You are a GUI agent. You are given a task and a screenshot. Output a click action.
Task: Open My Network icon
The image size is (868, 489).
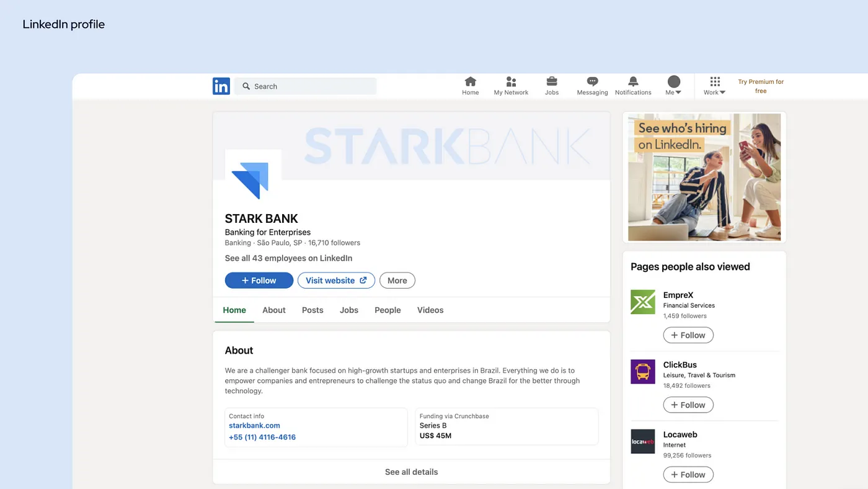pyautogui.click(x=511, y=82)
